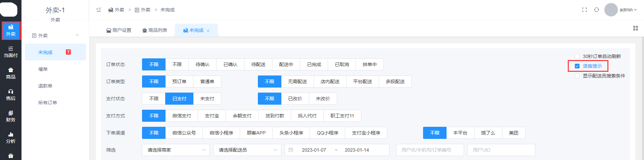Image resolution: width=644 pixels, height=160 pixels.
Task: Filter by 未改价 option
Action: [x=323, y=99]
